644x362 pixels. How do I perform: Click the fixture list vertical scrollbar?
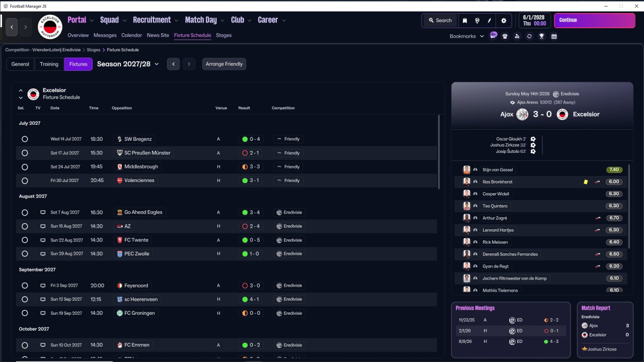pyautogui.click(x=439, y=152)
